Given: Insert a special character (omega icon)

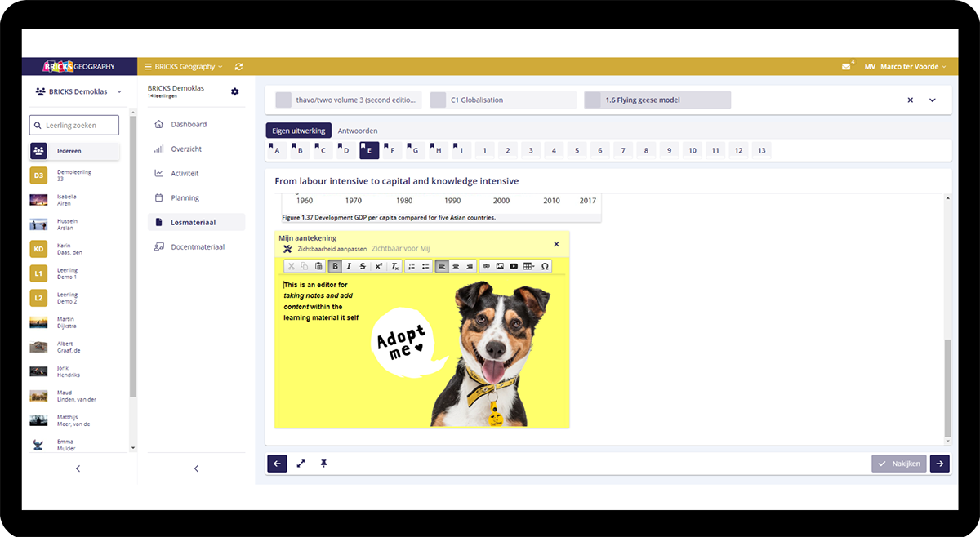Looking at the screenshot, I should click(545, 266).
